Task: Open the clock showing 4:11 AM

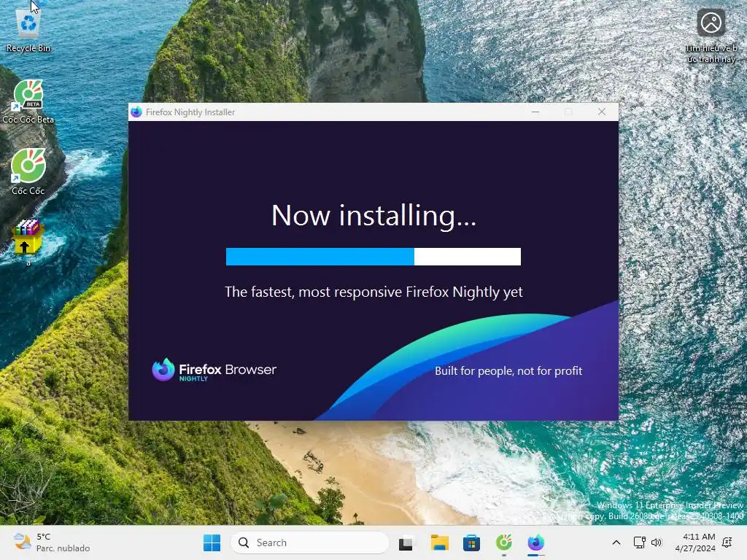Action: (x=695, y=542)
